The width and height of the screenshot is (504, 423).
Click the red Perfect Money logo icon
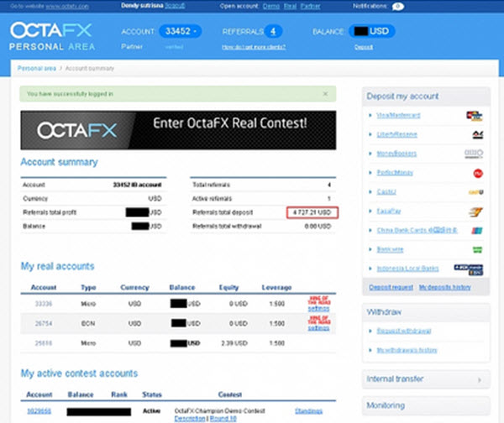[478, 174]
